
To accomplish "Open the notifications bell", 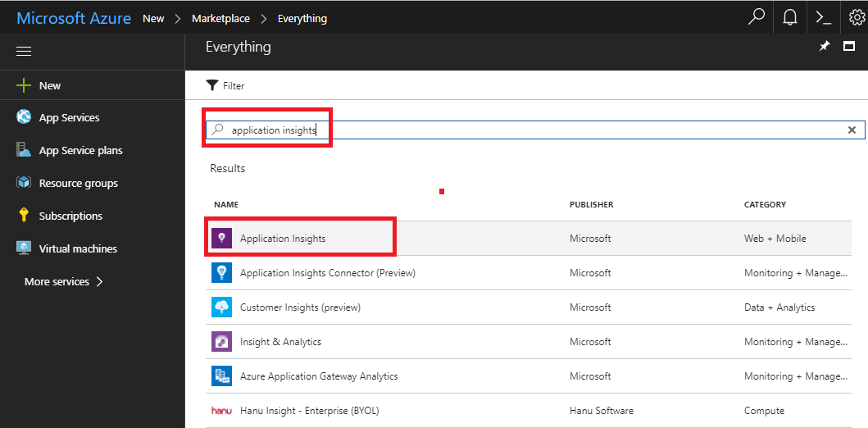I will (x=790, y=18).
